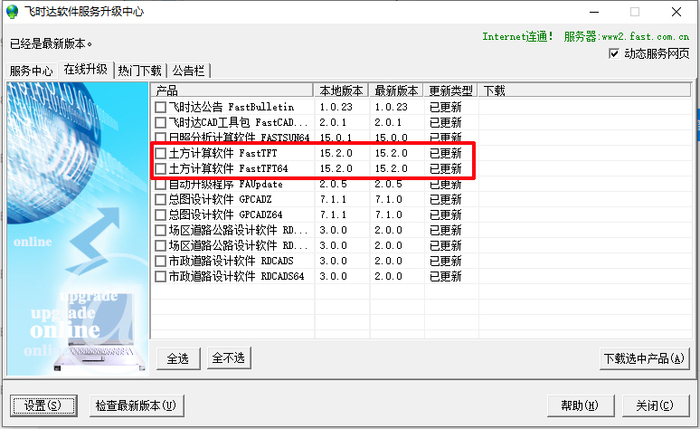Sort by the 产品 column header

pos(232,91)
